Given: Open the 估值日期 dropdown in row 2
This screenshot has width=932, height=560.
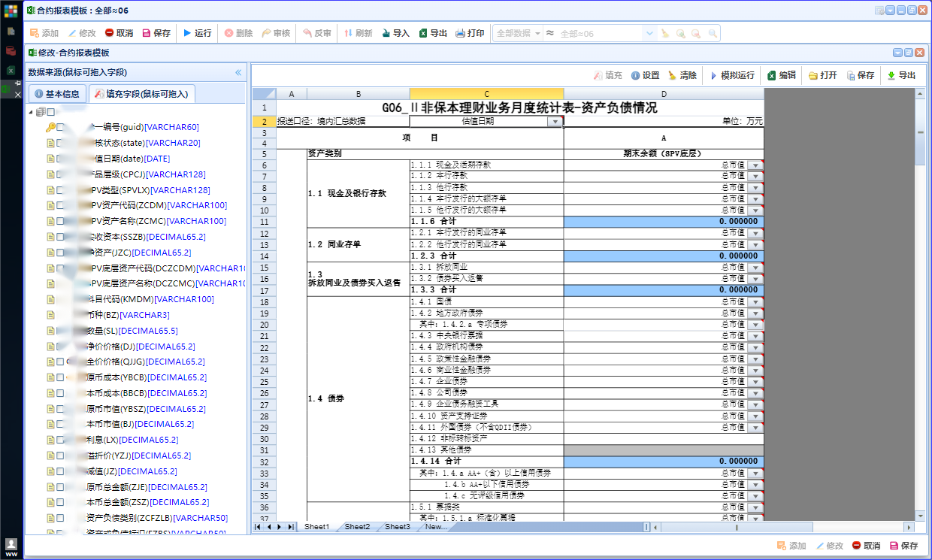Looking at the screenshot, I should click(x=555, y=122).
